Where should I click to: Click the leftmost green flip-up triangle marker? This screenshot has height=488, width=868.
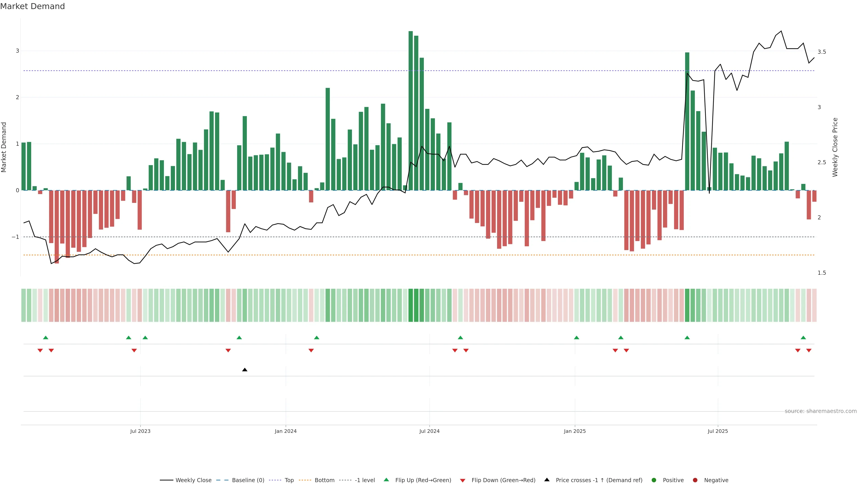pyautogui.click(x=46, y=338)
